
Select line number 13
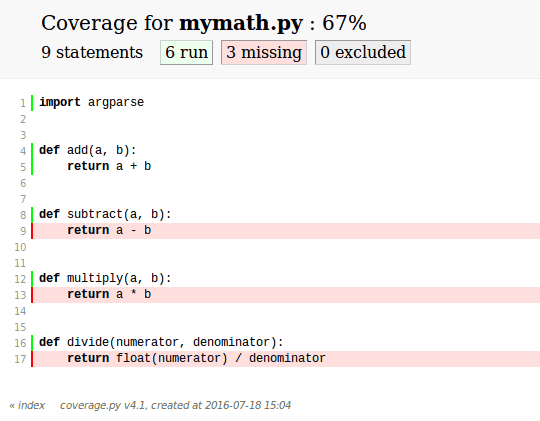tap(20, 295)
